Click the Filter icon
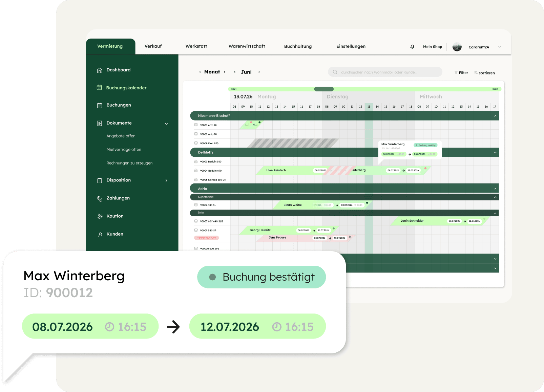Screen dimensions: 544x392 (456, 73)
